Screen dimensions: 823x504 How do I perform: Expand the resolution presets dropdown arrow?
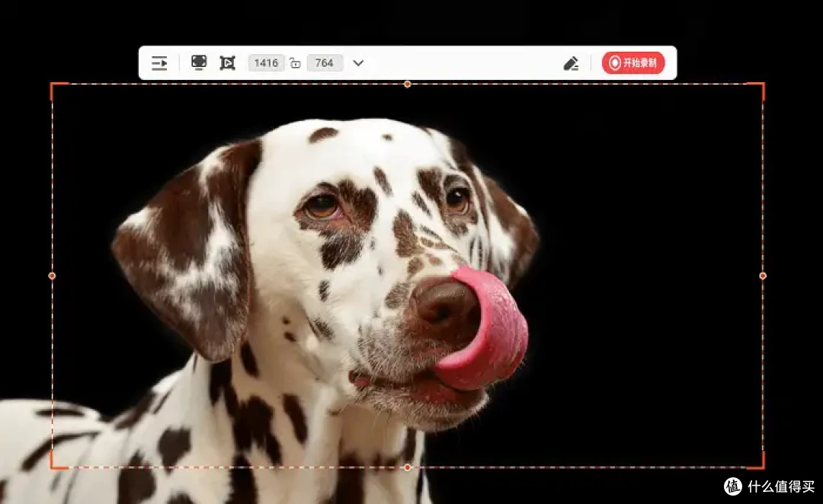pos(358,63)
